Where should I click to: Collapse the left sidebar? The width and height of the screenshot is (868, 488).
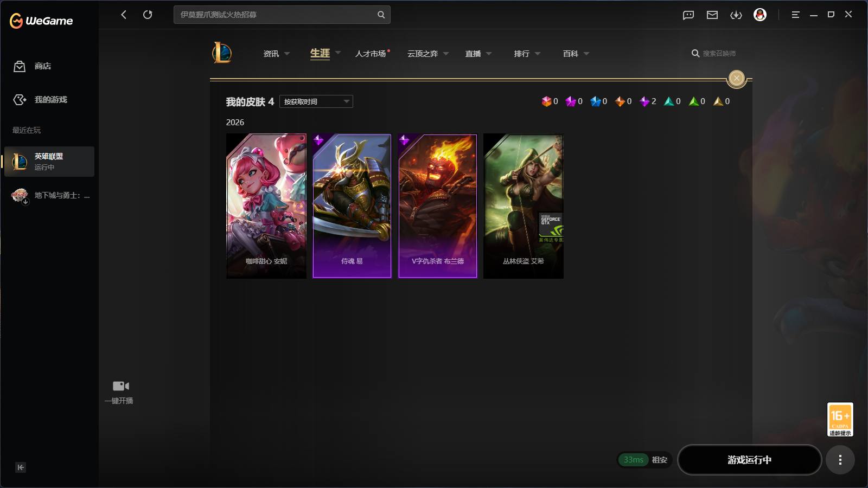(21, 467)
